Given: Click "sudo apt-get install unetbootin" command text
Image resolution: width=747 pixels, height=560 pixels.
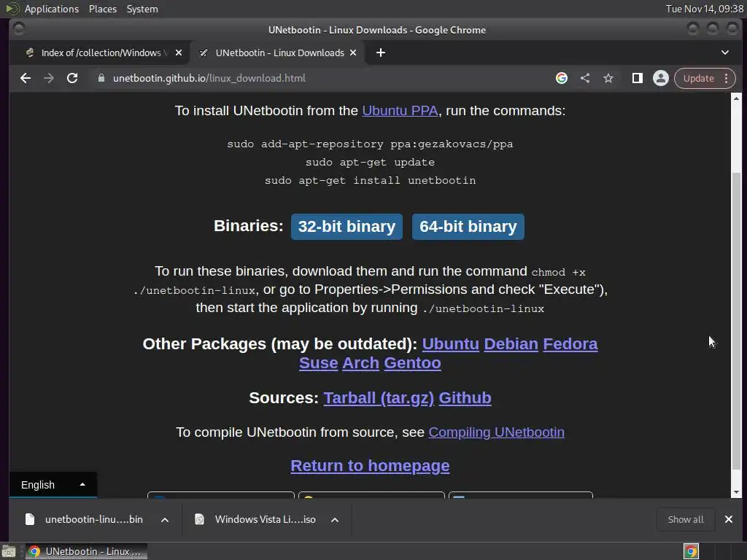Looking at the screenshot, I should [370, 181].
